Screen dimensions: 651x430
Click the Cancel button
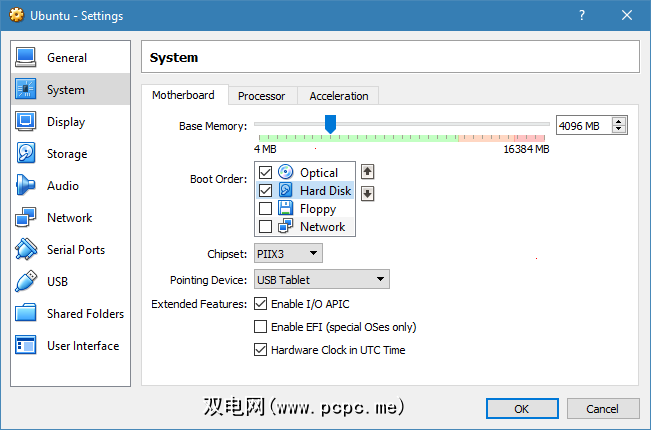602,409
